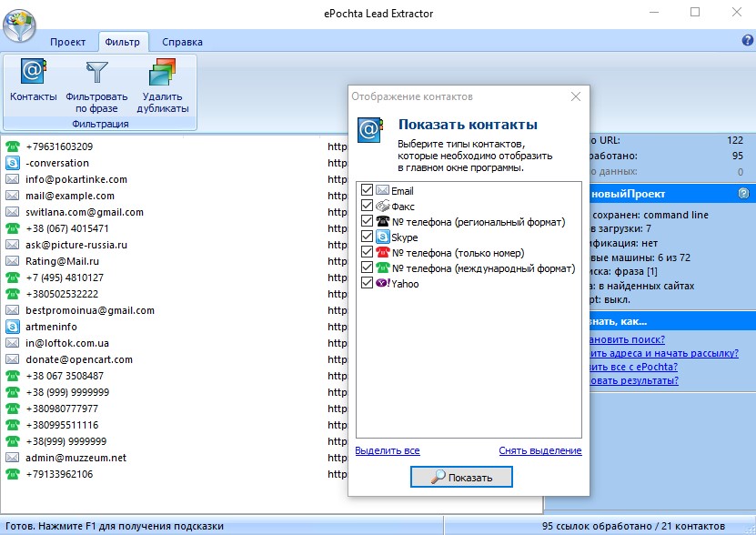Image resolution: width=756 pixels, height=535 pixels.
Task: Click Фильтровать по фразе funnel icon
Action: click(x=97, y=72)
